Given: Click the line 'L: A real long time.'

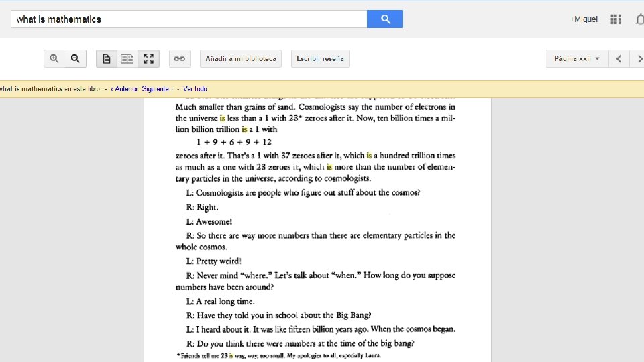Looking at the screenshot, I should coord(220,301).
